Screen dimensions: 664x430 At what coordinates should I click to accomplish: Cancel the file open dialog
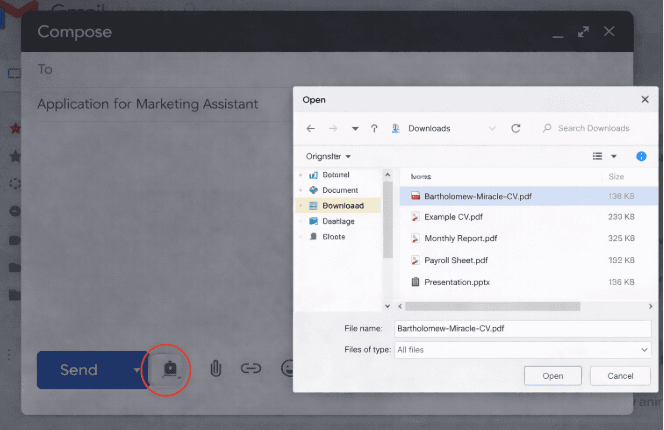(620, 376)
